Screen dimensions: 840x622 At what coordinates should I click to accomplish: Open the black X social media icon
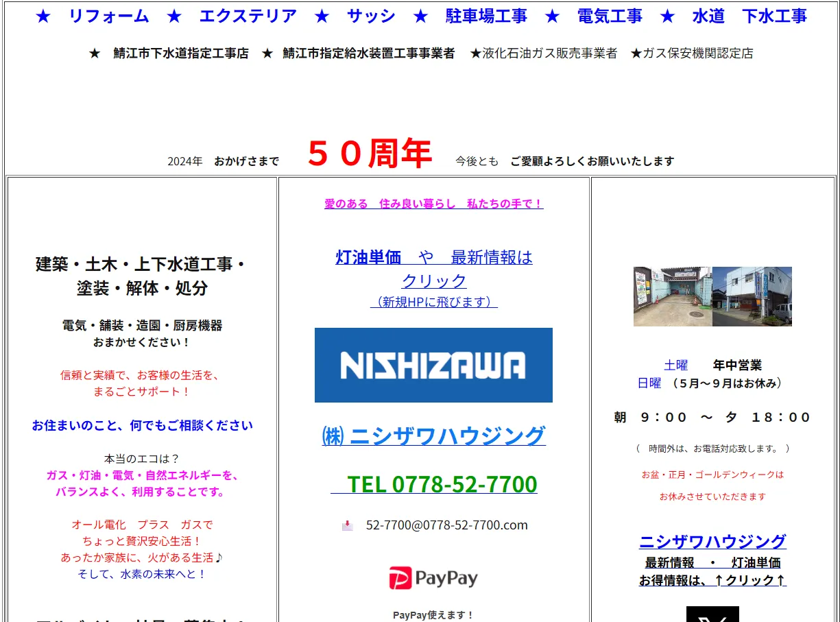(x=712, y=614)
